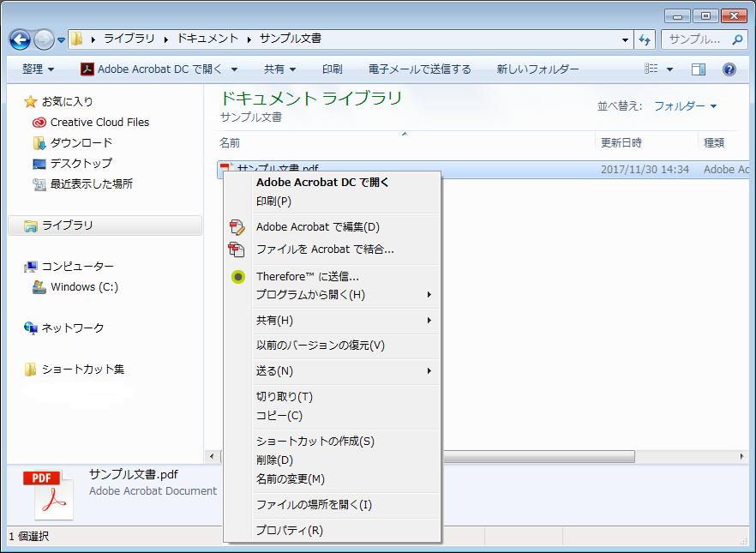This screenshot has height=553, width=756.
Task: Open 最近表示した場所 in favorites
Action: click(x=82, y=184)
